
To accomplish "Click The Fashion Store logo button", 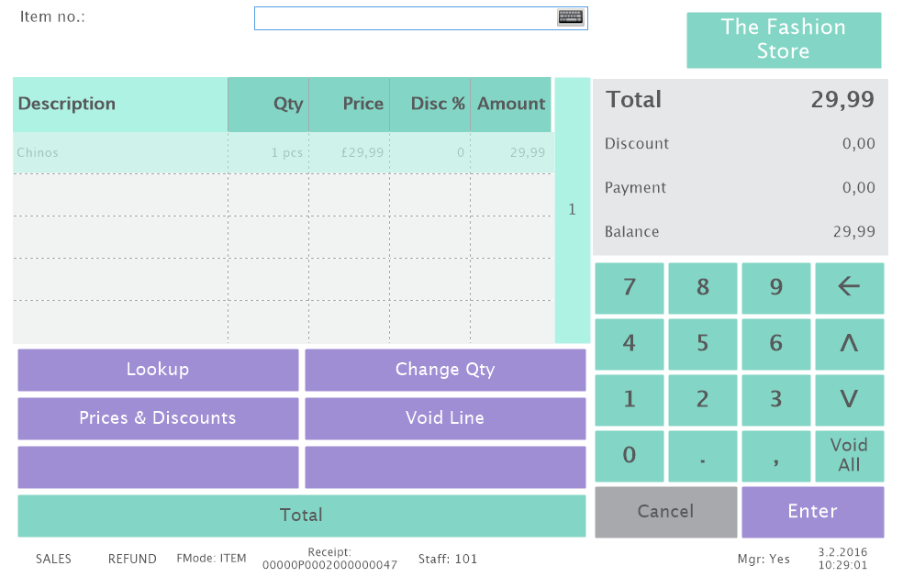I will (784, 39).
